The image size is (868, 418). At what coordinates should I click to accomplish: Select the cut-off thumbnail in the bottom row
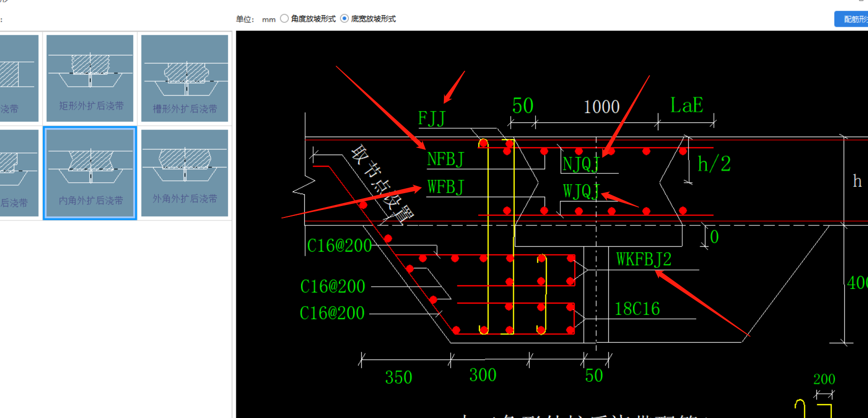[x=19, y=173]
